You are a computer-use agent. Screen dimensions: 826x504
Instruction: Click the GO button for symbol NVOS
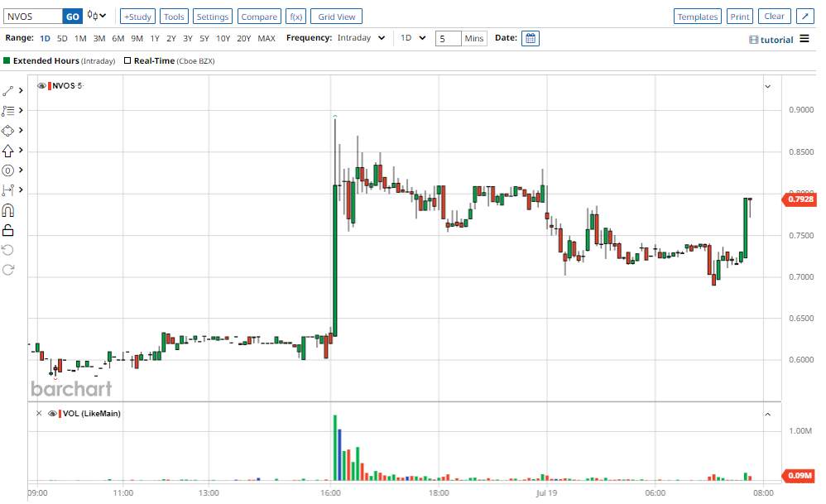pos(72,17)
